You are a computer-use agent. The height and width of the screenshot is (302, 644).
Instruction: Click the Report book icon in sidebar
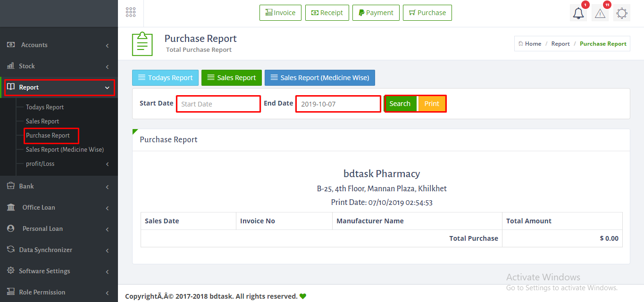click(11, 87)
